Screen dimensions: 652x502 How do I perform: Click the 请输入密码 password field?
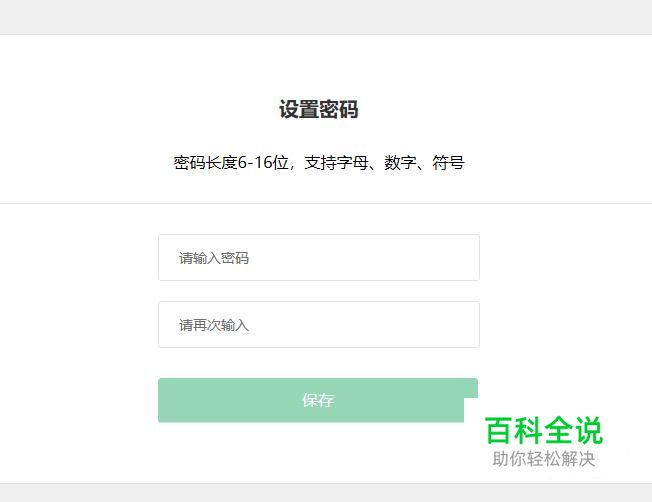coord(319,257)
